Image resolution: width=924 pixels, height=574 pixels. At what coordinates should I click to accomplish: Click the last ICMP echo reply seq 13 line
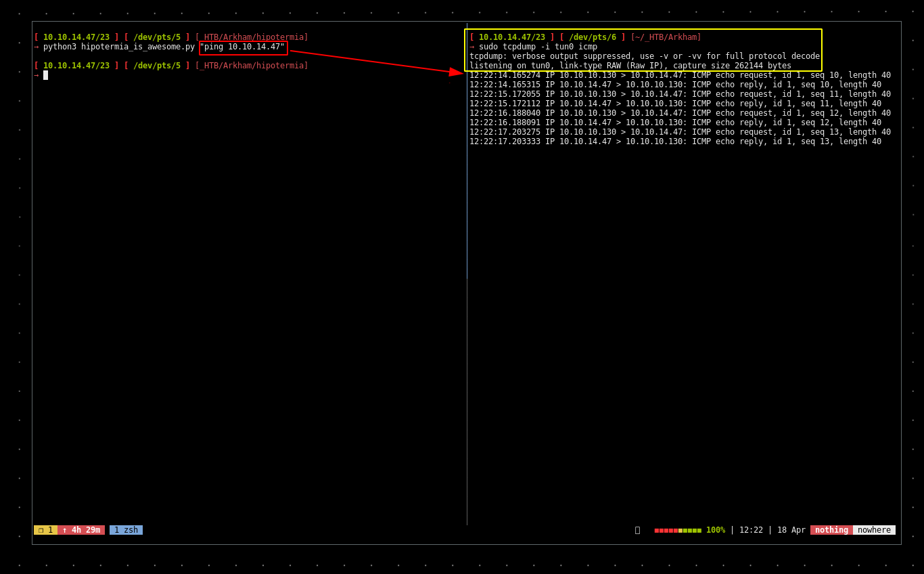[675, 141]
